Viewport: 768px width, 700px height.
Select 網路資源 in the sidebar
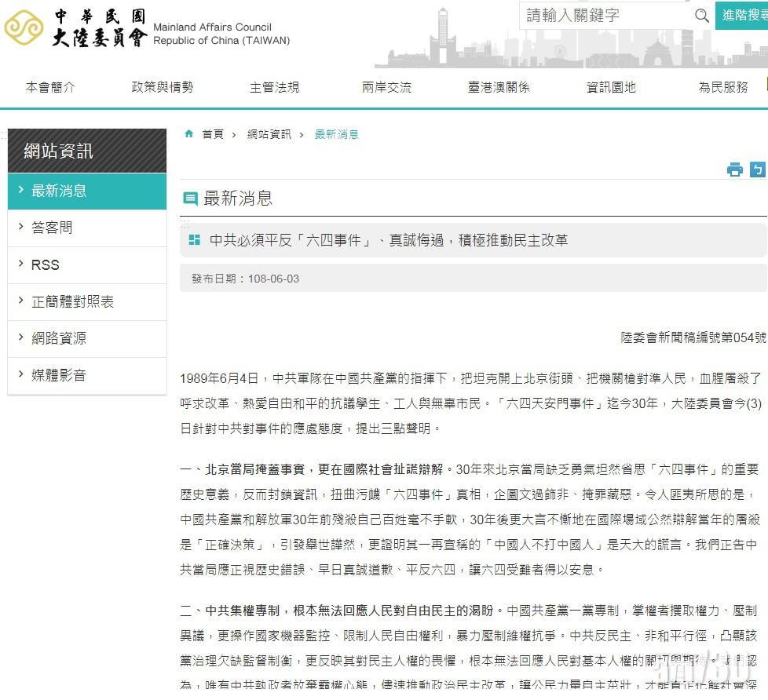click(x=57, y=338)
